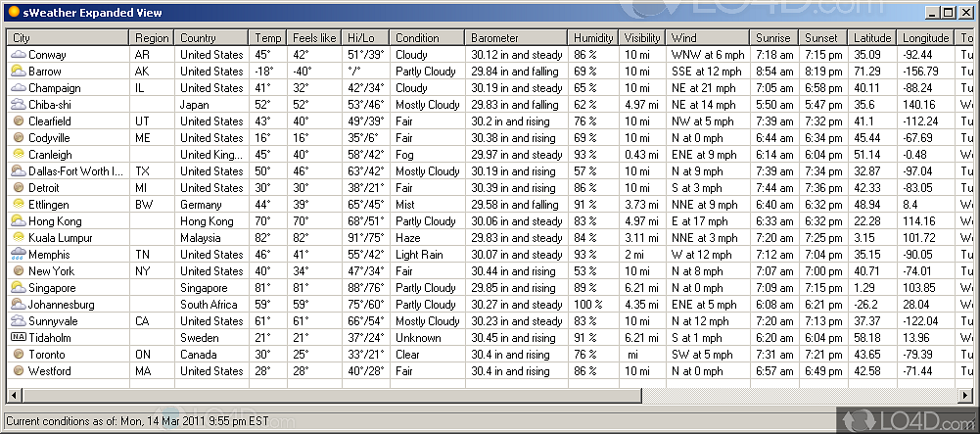
Task: Click the mostly cloudy icon beside Chiba-shi
Action: click(19, 105)
